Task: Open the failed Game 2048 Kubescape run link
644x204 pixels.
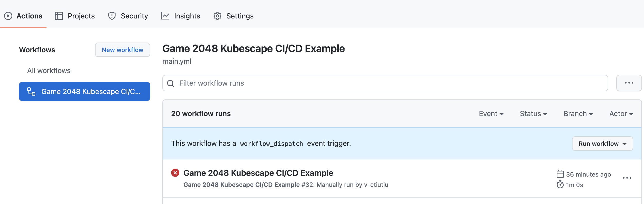Action: click(x=258, y=173)
